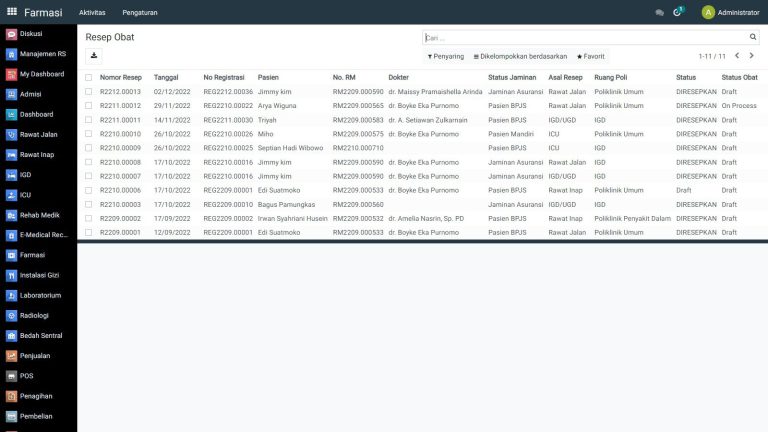
Task: Open the Penyaring filter dropdown
Action: 446,56
